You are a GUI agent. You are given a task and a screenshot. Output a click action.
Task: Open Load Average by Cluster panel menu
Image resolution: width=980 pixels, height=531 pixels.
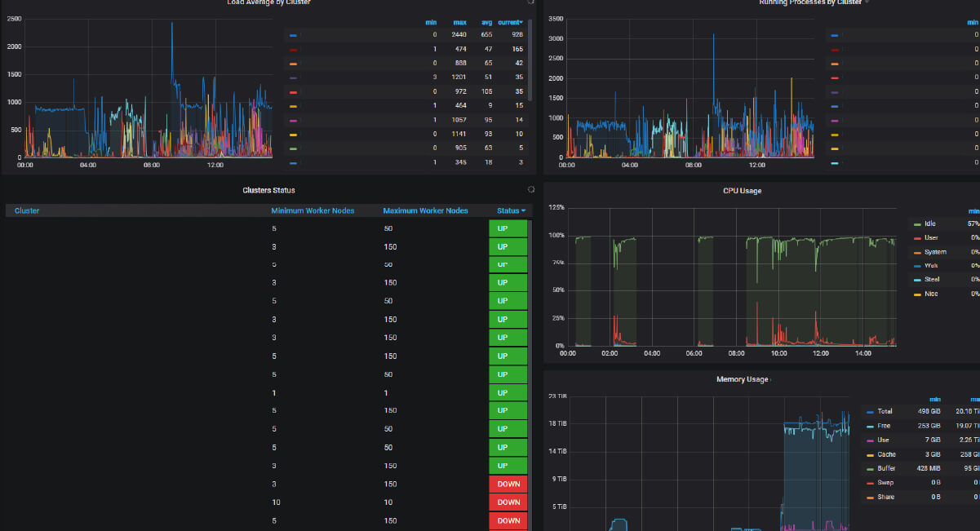(268, 2)
